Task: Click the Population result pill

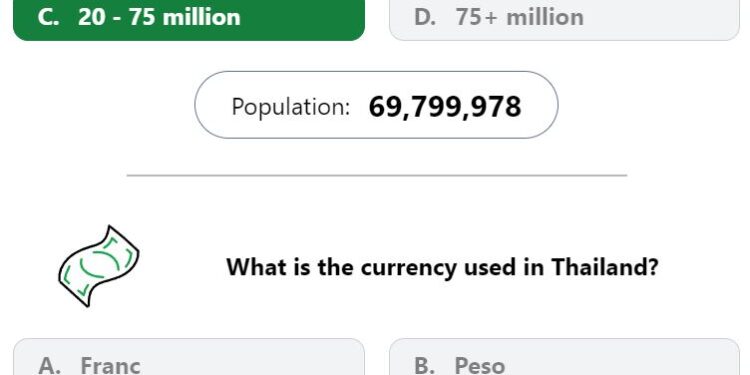Action: coord(376,105)
